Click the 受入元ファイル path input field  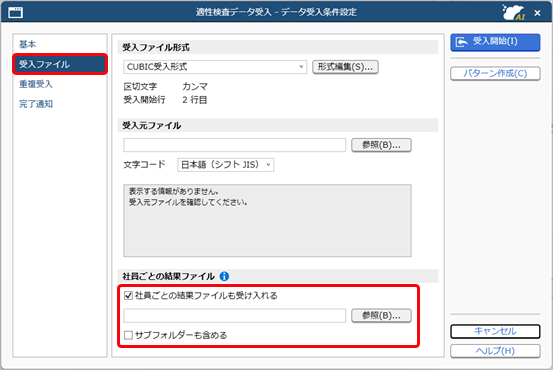(235, 145)
